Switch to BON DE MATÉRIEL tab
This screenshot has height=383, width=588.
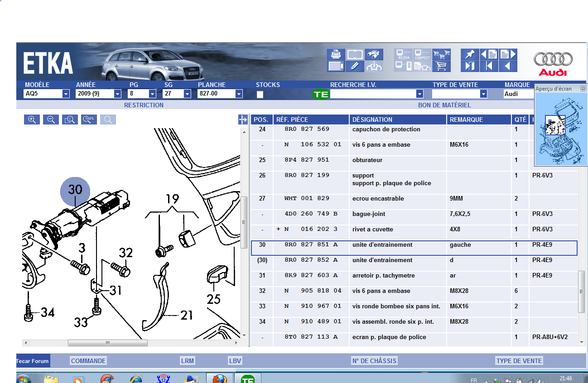click(444, 105)
